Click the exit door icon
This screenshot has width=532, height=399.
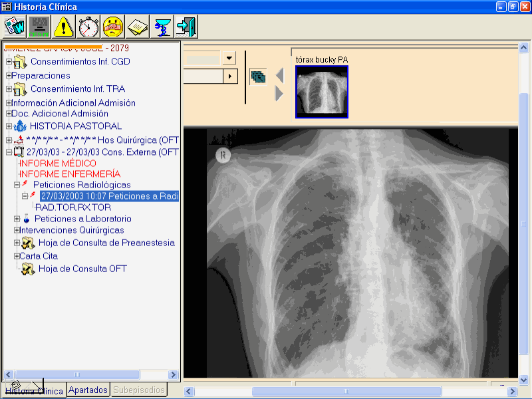pos(186,27)
